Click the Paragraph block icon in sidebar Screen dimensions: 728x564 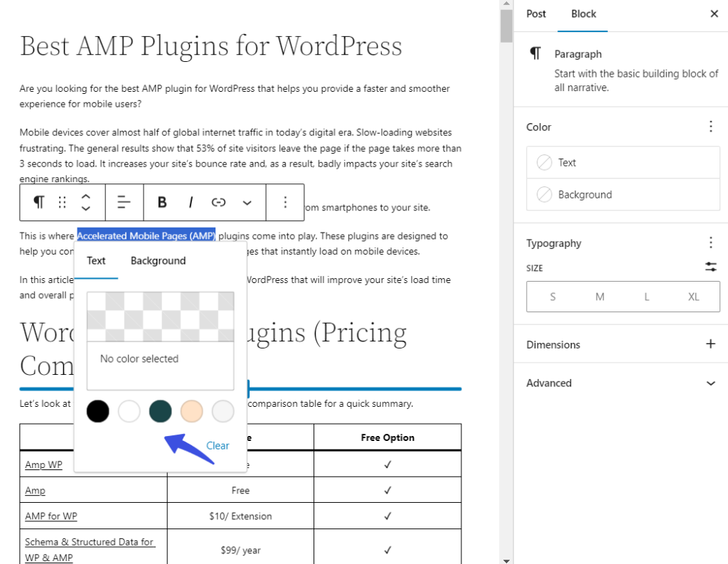click(535, 54)
